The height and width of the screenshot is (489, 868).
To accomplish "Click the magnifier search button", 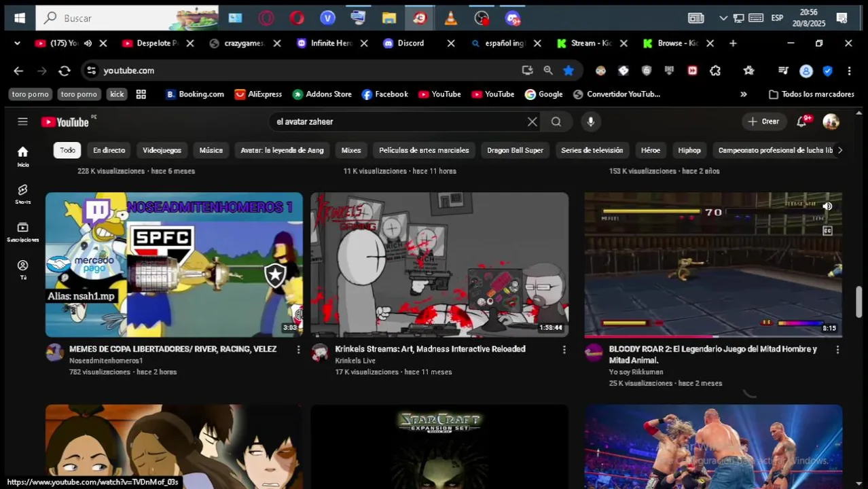I will [556, 122].
